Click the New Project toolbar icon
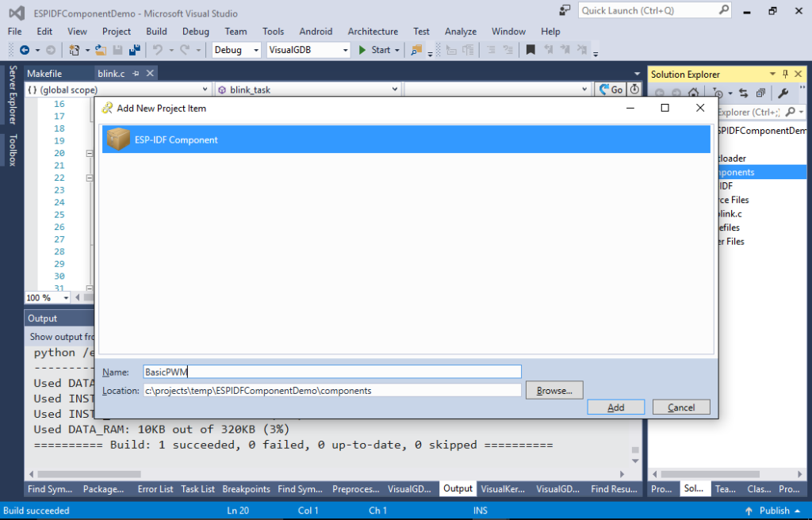This screenshot has width=812, height=520. tap(73, 49)
